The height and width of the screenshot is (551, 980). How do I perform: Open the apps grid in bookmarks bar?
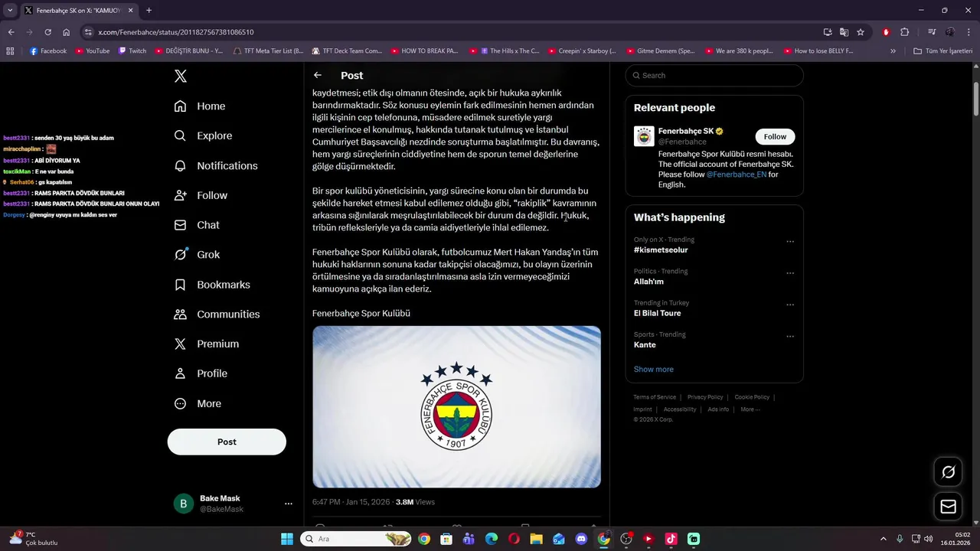(x=10, y=51)
